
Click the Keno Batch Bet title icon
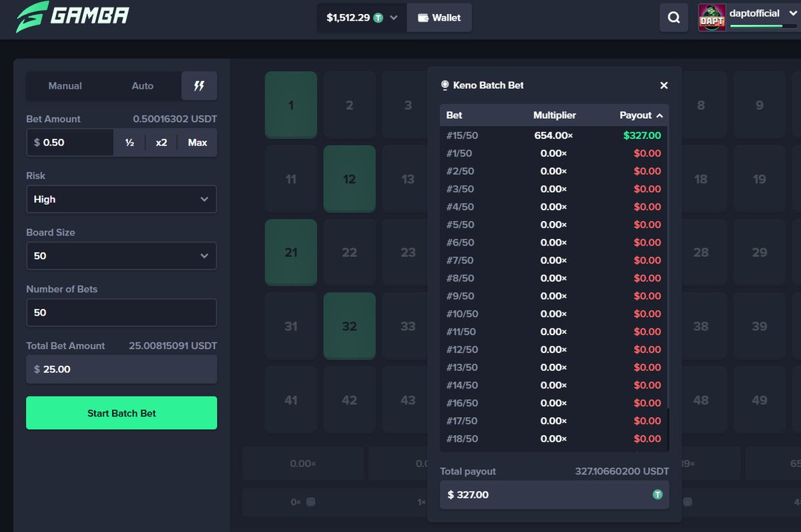pos(445,85)
